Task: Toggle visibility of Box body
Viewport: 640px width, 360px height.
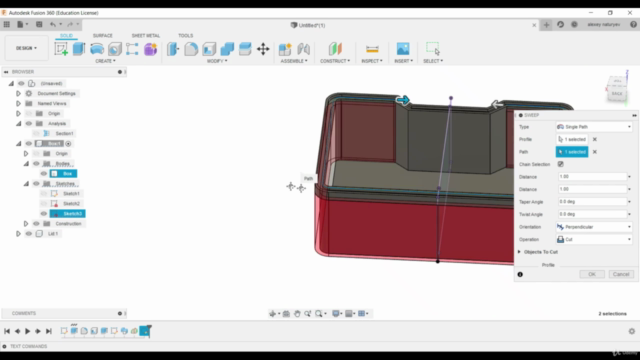Action: click(x=44, y=173)
